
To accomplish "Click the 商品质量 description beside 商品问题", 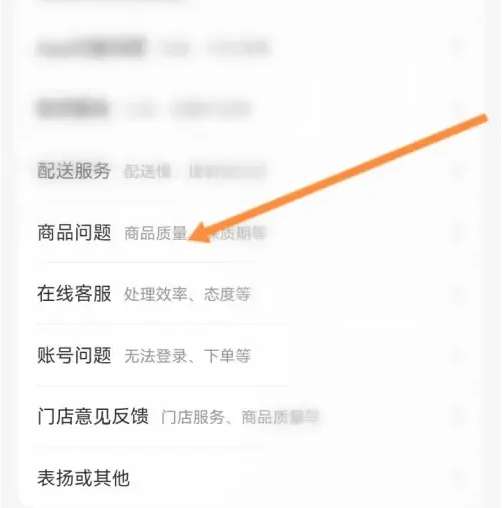I will click(155, 233).
